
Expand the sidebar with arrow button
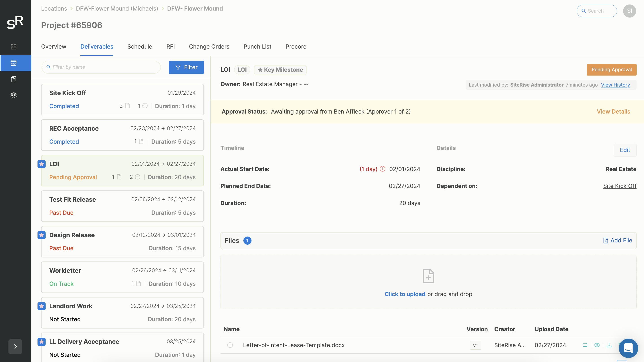tap(15, 346)
